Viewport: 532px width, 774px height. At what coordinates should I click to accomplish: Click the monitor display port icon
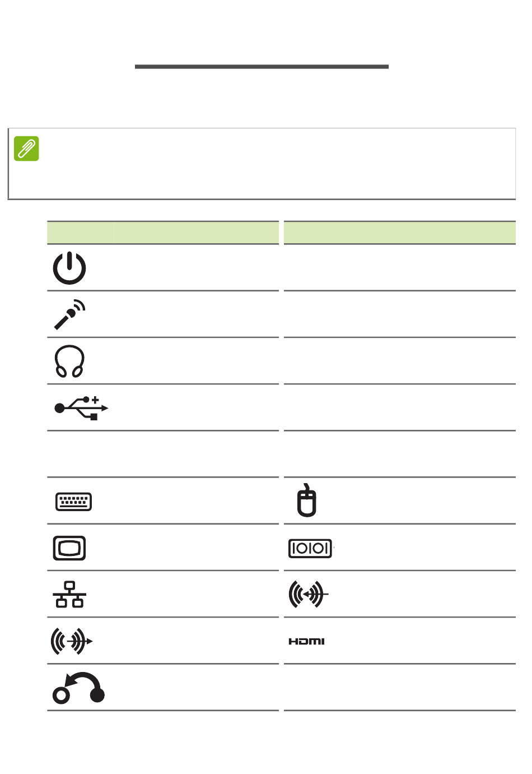tap(69, 548)
